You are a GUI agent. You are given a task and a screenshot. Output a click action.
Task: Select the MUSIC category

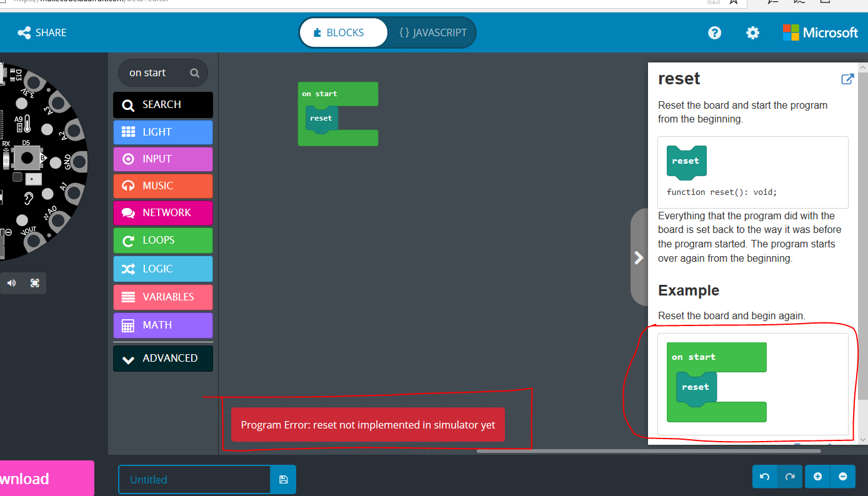click(x=162, y=186)
